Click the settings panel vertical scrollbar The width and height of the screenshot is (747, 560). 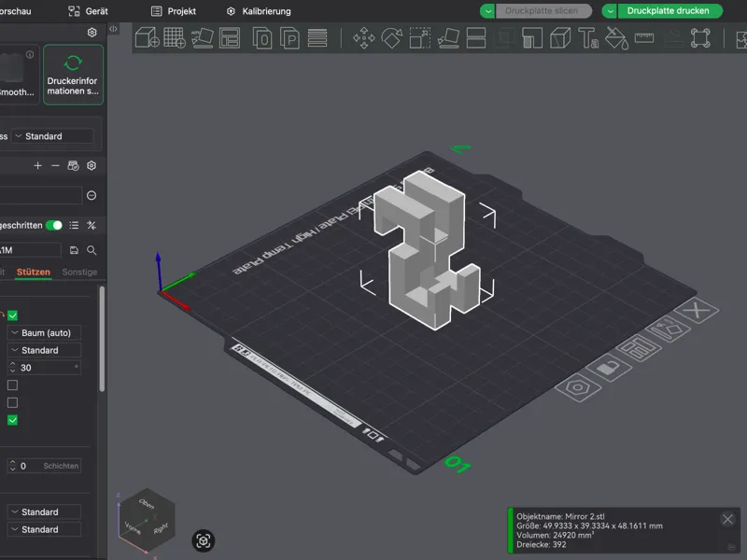pyautogui.click(x=102, y=339)
